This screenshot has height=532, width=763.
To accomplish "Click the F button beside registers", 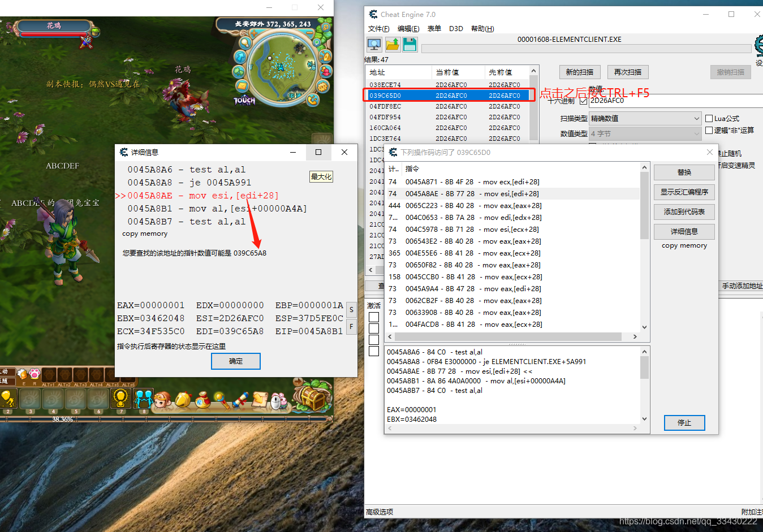I will pyautogui.click(x=351, y=326).
